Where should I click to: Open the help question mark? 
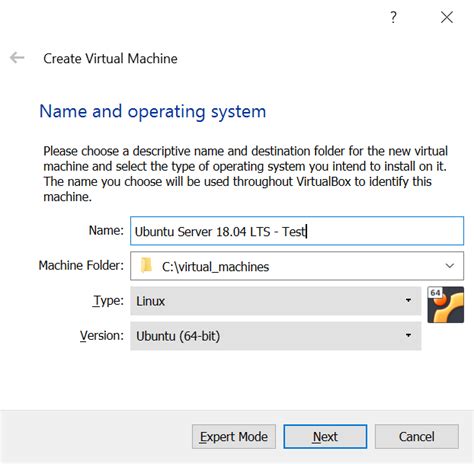tap(393, 17)
